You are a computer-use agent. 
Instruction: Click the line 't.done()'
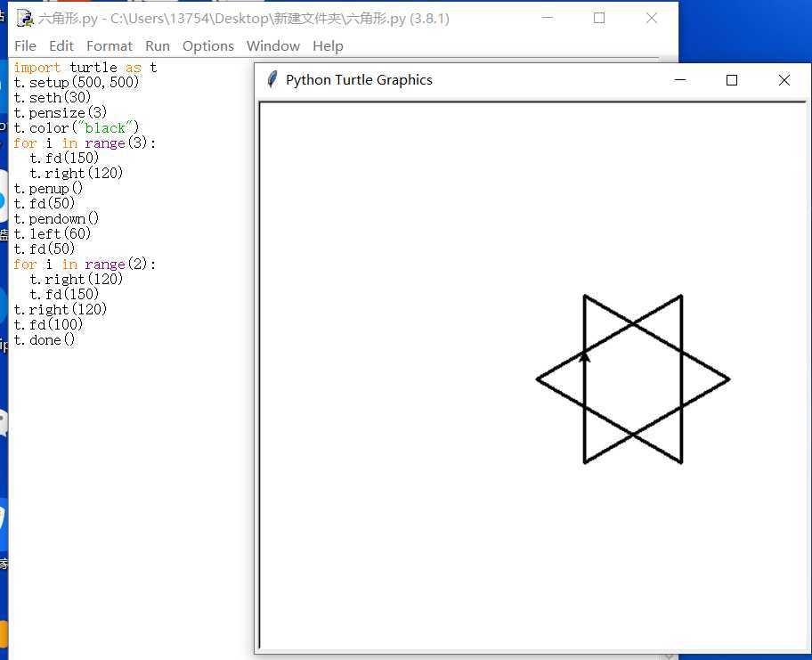click(x=45, y=340)
